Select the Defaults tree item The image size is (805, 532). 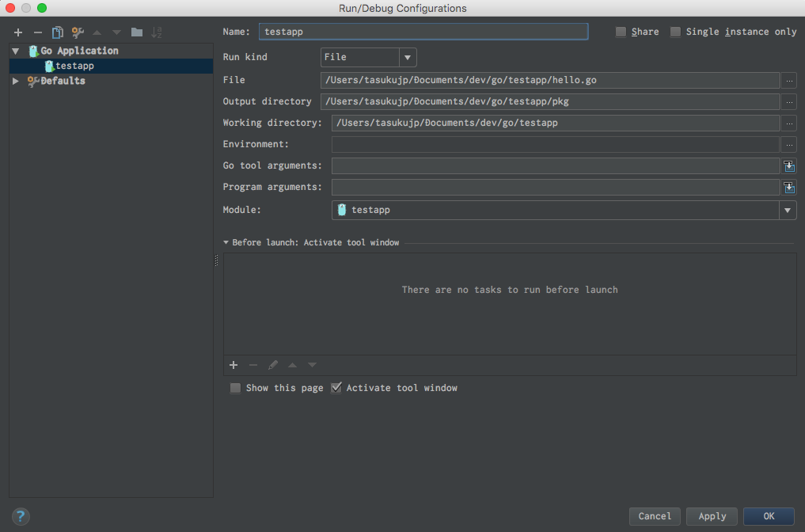click(63, 81)
